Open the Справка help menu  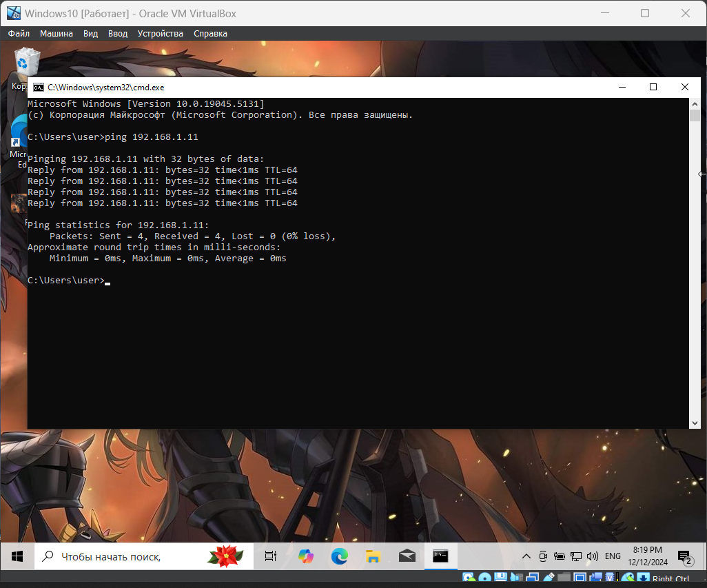click(x=210, y=33)
